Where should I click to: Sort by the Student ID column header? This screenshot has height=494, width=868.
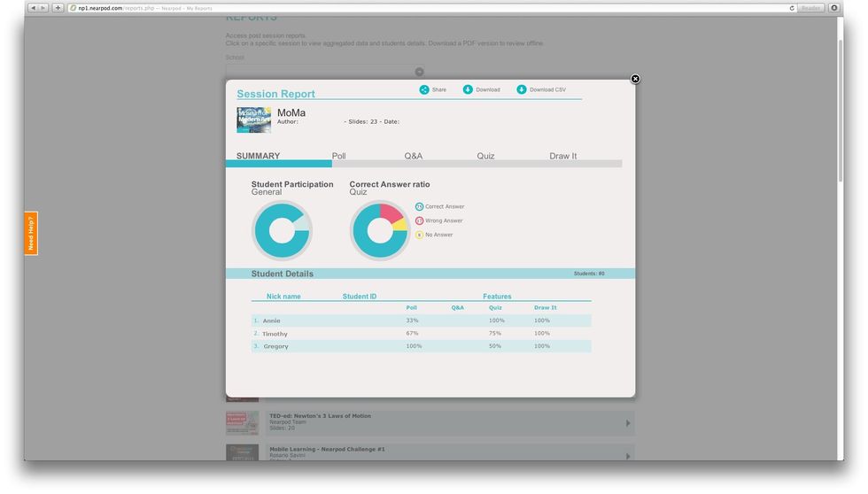[x=360, y=297]
